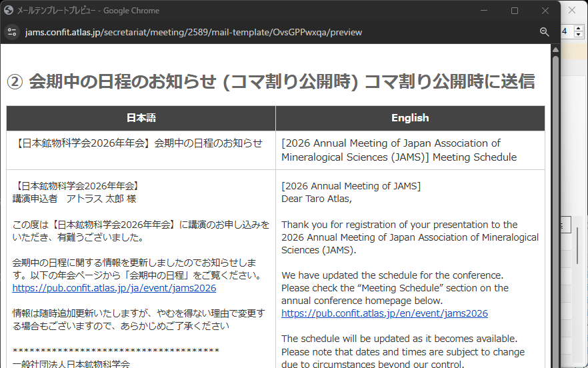Viewport: 588px width, 368px height.
Task: Open the Japanese jams2026 event link
Action: pos(114,288)
